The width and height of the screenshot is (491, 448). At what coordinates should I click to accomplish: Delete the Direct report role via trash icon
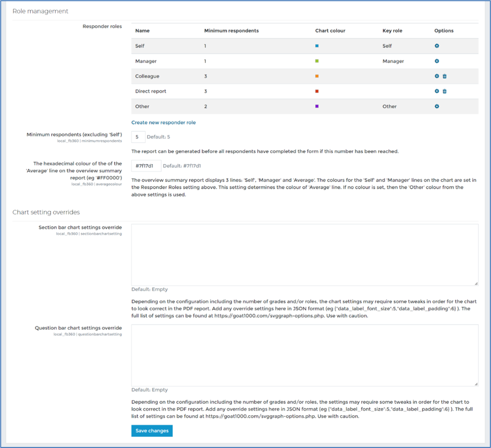(445, 91)
